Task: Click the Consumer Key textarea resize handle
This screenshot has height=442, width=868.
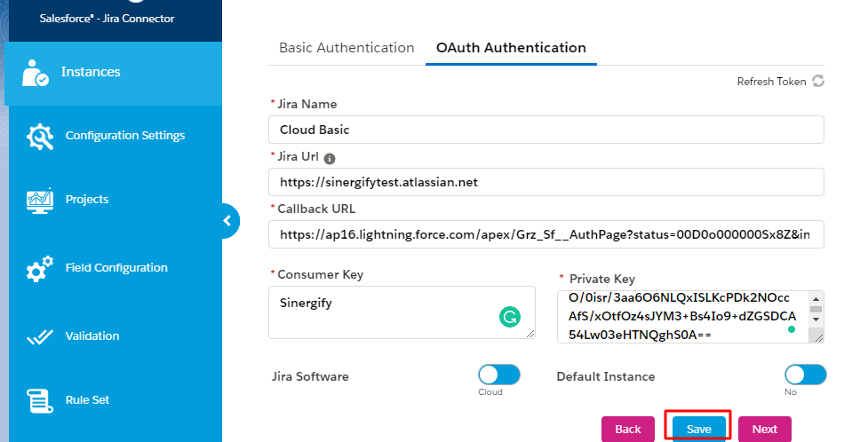Action: coord(530,334)
